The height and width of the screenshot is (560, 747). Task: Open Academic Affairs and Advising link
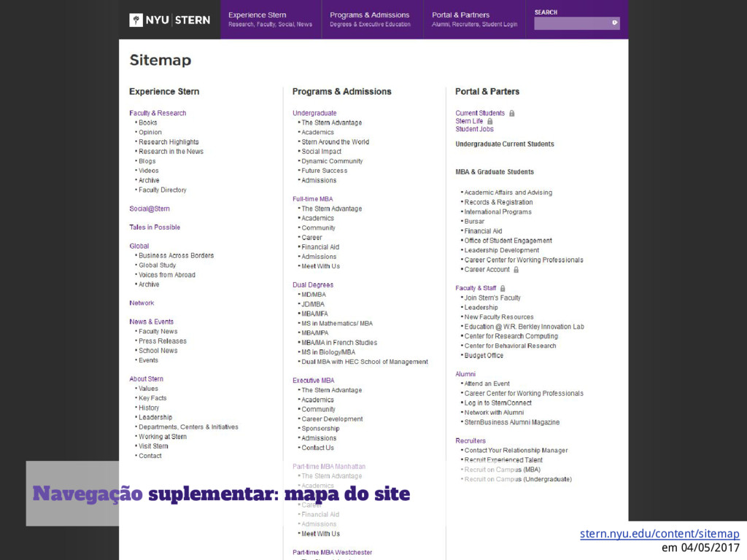click(508, 192)
